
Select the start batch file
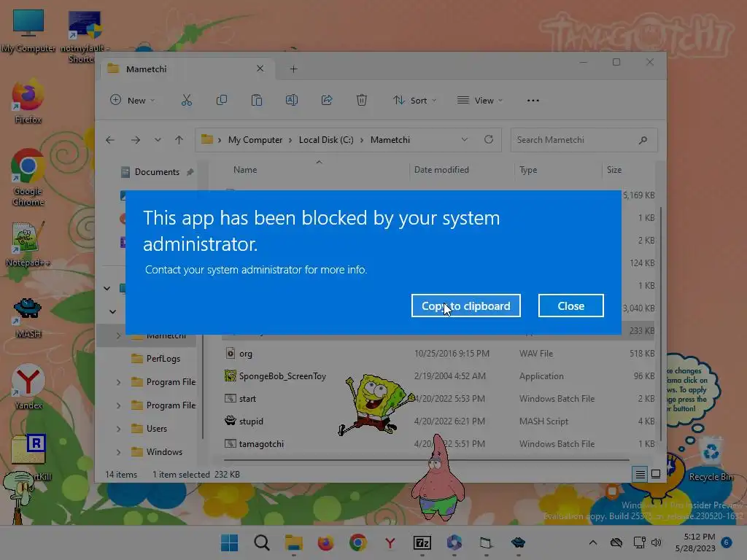(x=438, y=399)
